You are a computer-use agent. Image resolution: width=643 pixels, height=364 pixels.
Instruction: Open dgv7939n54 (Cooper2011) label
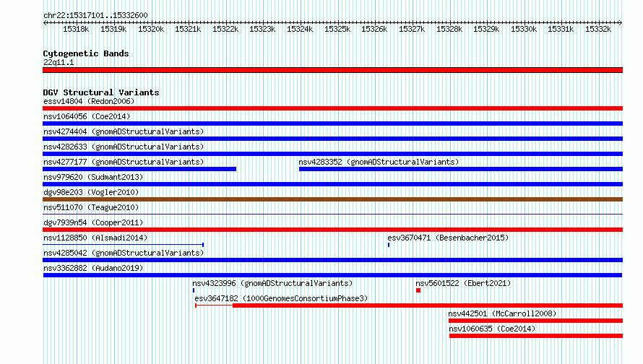point(93,222)
